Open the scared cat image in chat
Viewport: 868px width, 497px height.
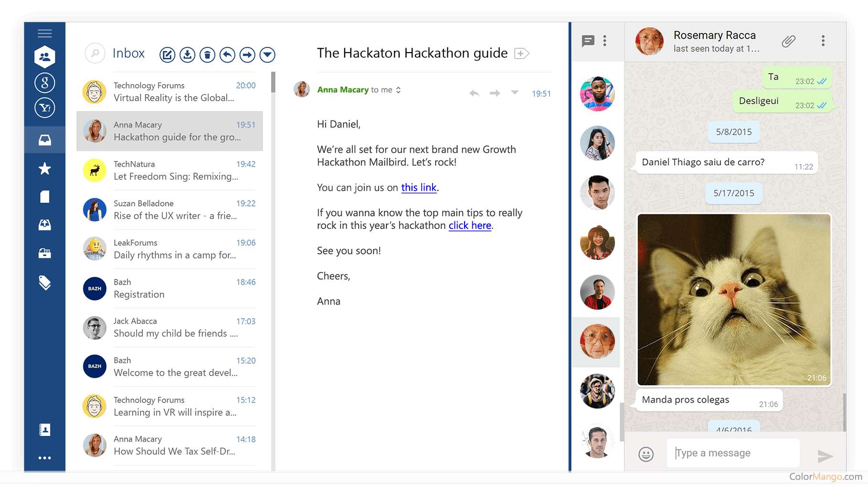tap(734, 299)
